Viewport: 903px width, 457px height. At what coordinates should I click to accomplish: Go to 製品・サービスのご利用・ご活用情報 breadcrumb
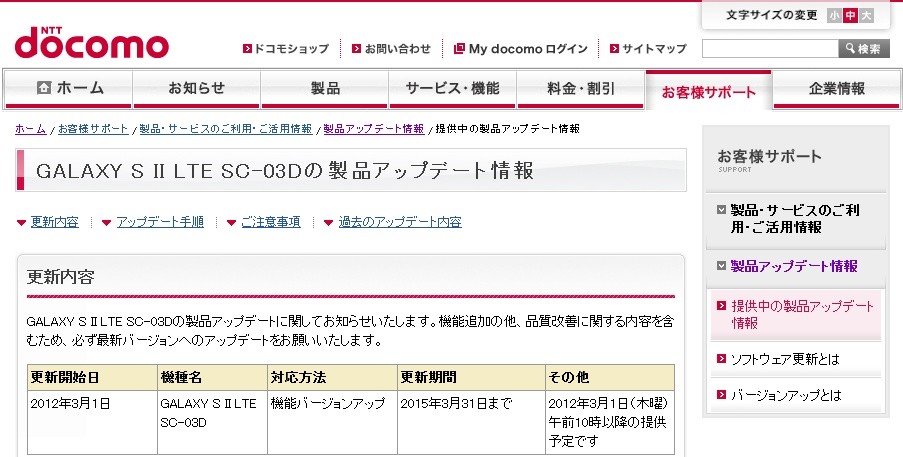coord(226,129)
